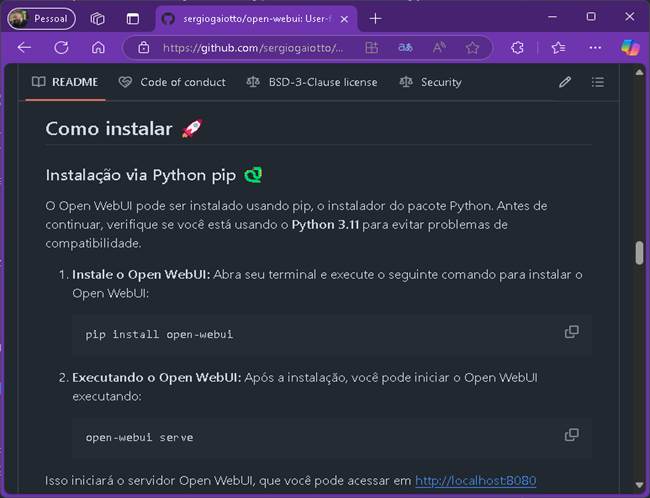Copy the pip install open-webui command
Screen dimensions: 650x498
pyautogui.click(x=572, y=332)
